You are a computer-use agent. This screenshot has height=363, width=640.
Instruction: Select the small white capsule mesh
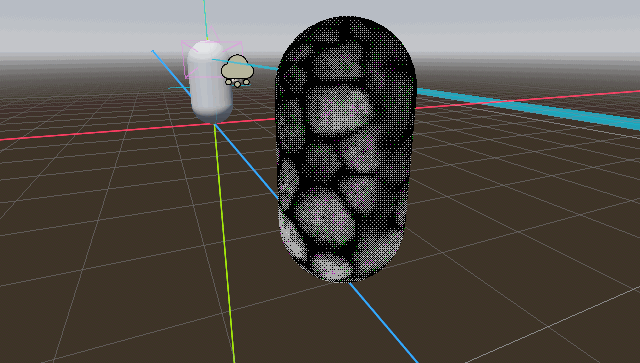click(x=210, y=82)
